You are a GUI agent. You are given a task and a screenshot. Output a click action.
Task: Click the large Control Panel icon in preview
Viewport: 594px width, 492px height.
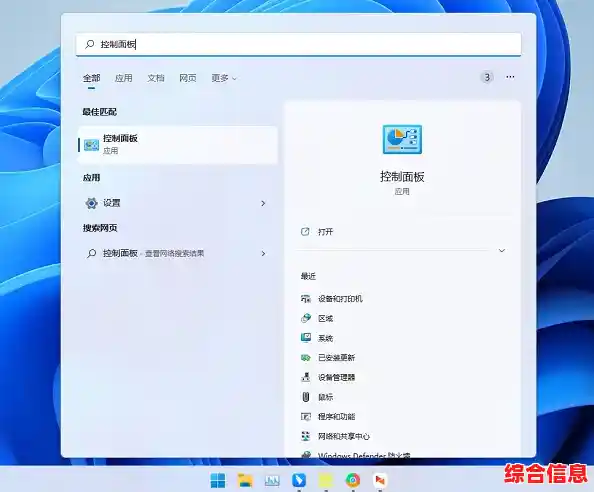(402, 139)
